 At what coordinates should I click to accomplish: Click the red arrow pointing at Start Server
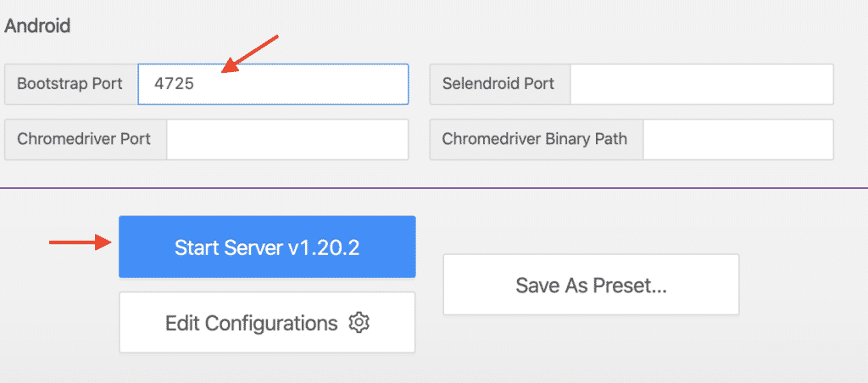[81, 243]
